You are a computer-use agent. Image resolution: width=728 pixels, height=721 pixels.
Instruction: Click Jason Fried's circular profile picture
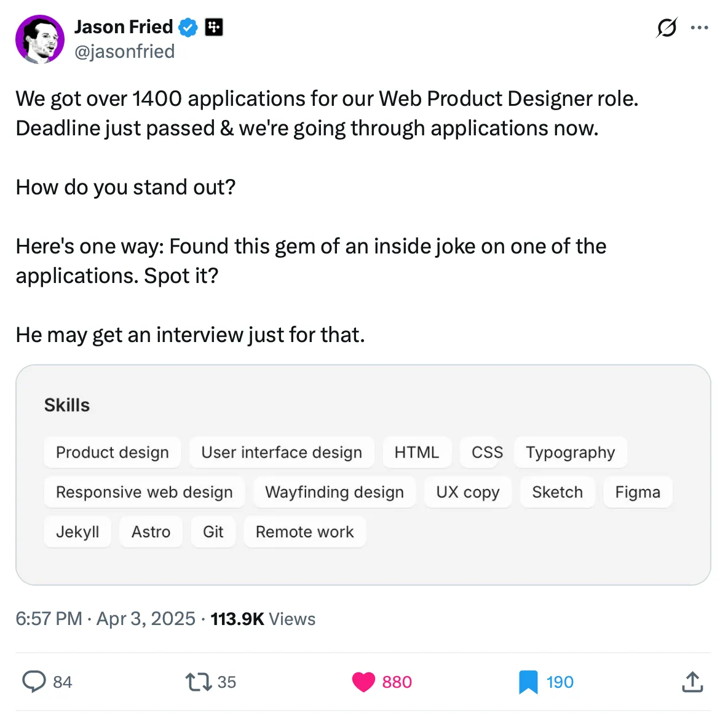39,39
